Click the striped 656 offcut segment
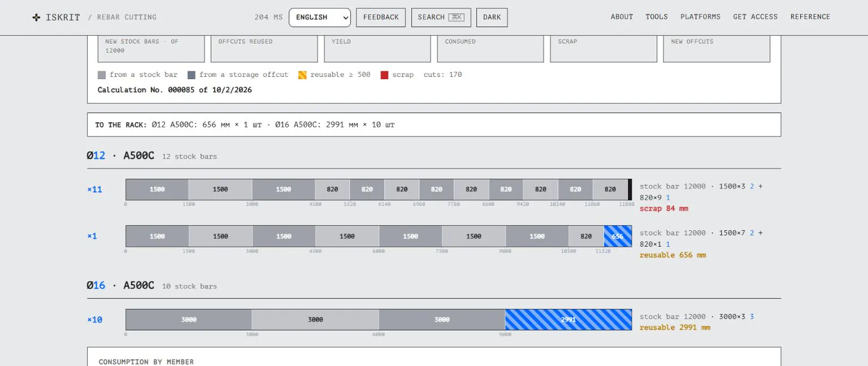 point(618,236)
